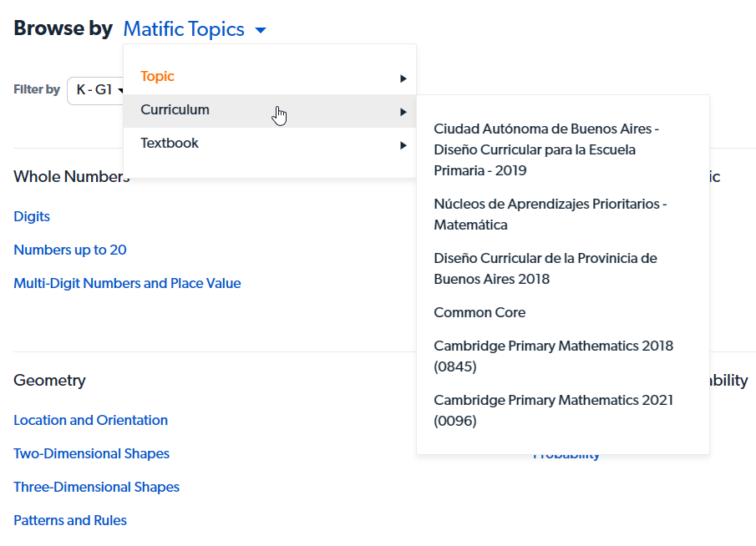Select the Topic menu entry

(x=270, y=77)
